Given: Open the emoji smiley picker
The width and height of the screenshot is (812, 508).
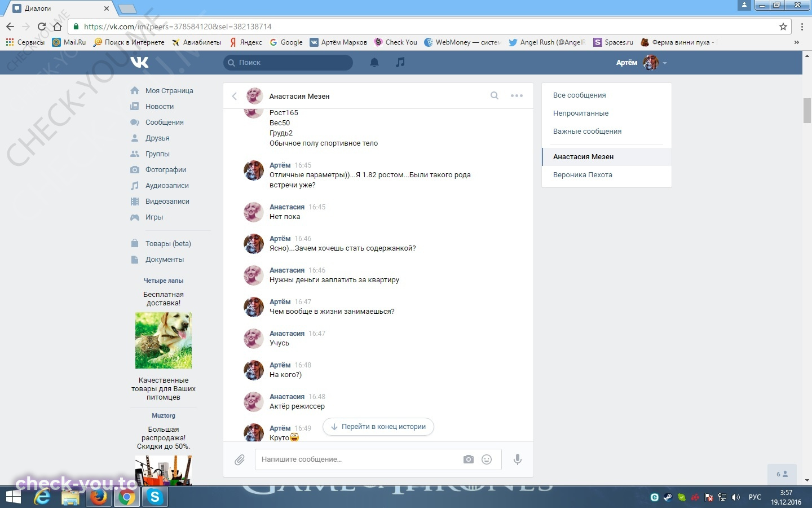Looking at the screenshot, I should (x=487, y=459).
